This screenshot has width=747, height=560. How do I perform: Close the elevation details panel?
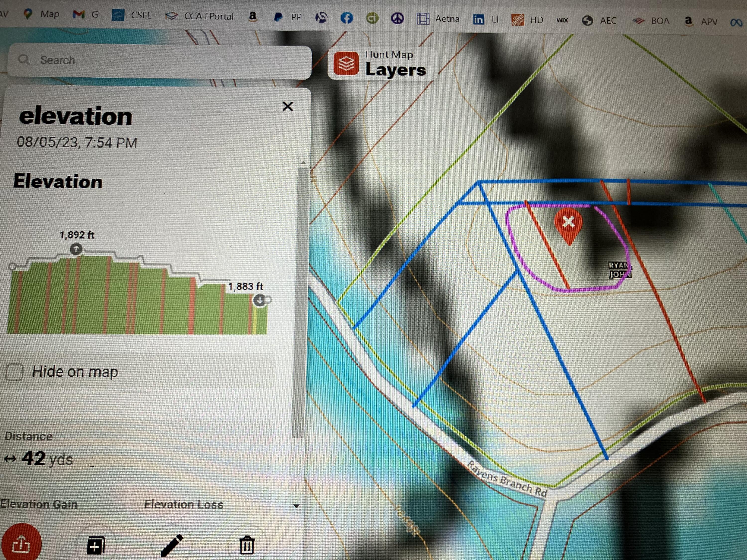coord(288,106)
